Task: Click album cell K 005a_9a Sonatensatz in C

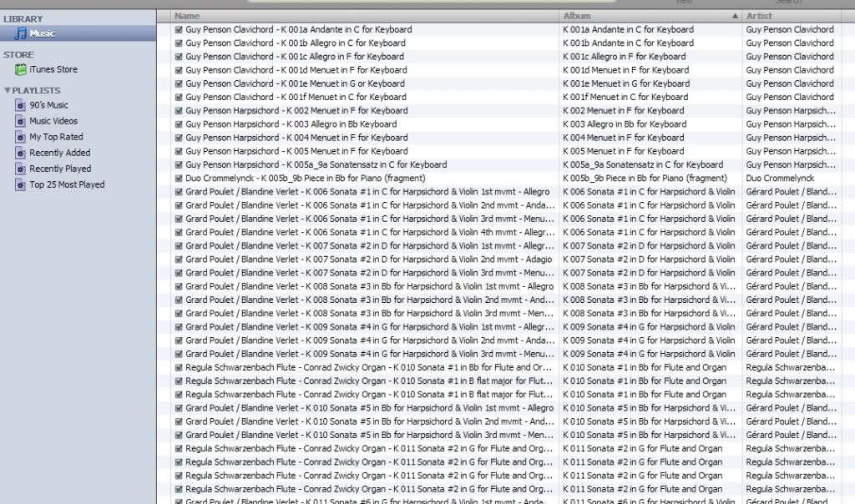Action: 643,164
